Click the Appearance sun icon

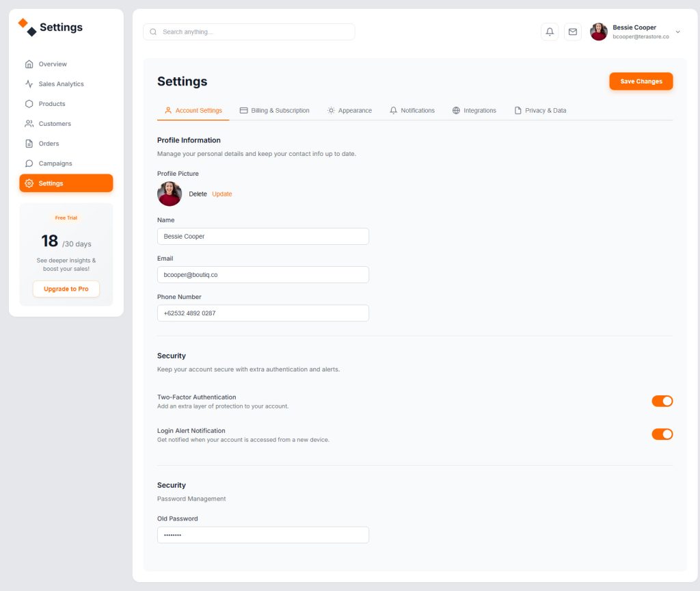click(331, 110)
